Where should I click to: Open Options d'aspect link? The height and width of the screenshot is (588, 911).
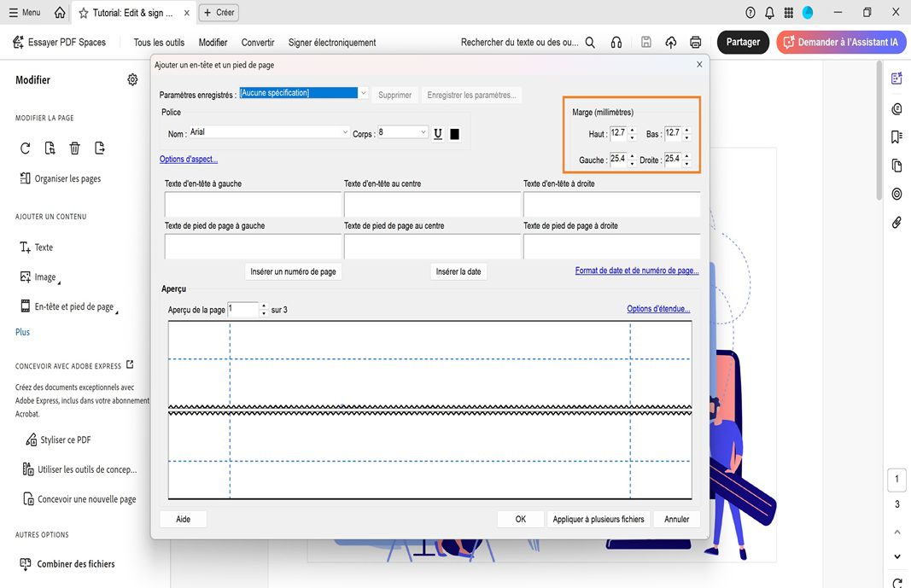[188, 159]
